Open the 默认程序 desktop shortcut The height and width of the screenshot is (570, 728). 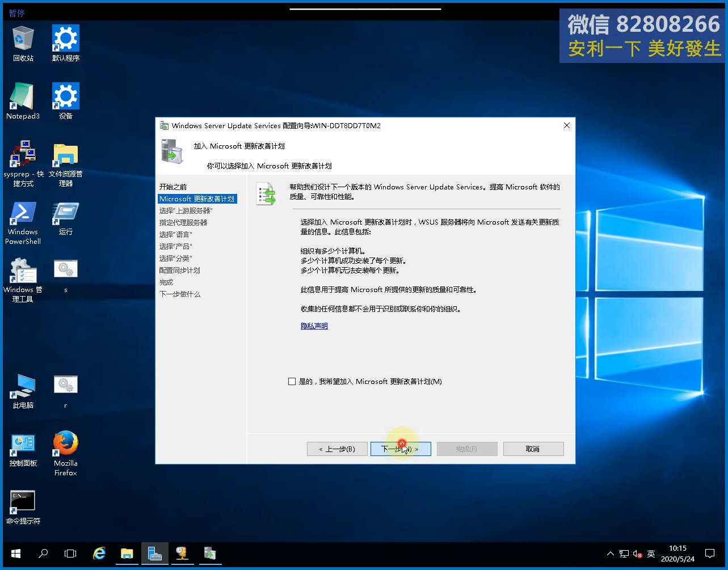coord(66,43)
